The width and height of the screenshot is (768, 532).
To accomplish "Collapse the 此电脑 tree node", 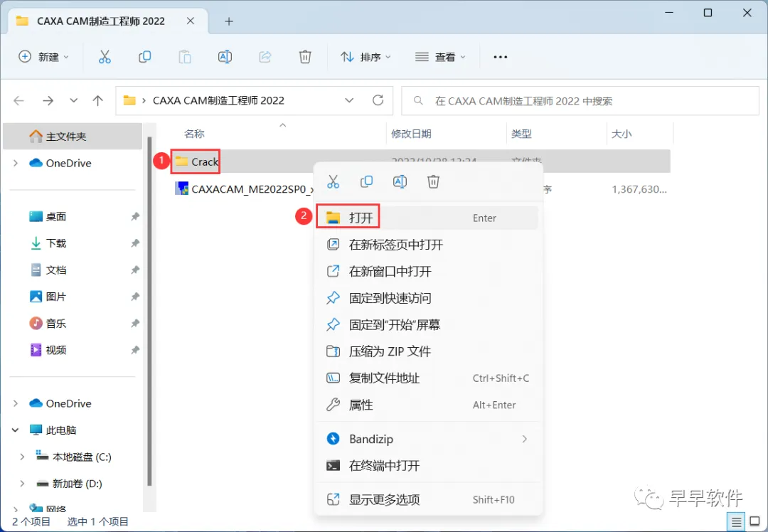I will (16, 430).
